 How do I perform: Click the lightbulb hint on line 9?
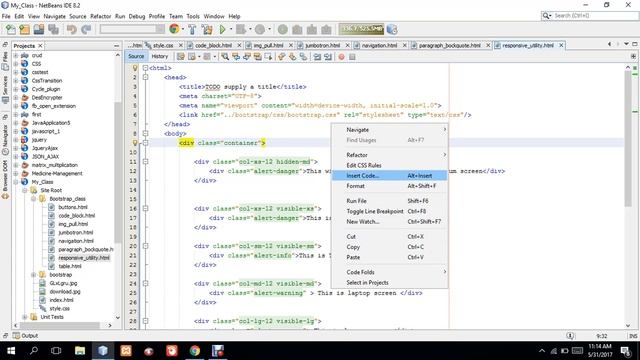click(x=135, y=143)
